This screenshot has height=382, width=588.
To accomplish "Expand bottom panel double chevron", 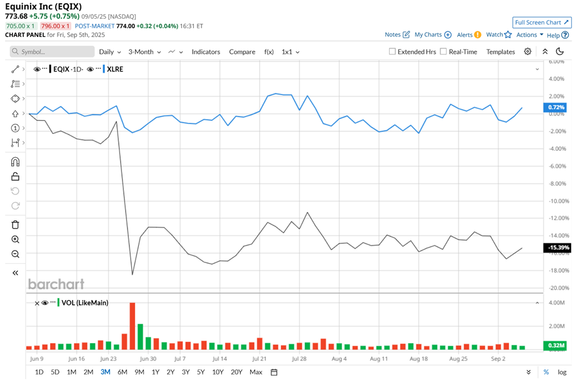I will (x=529, y=372).
